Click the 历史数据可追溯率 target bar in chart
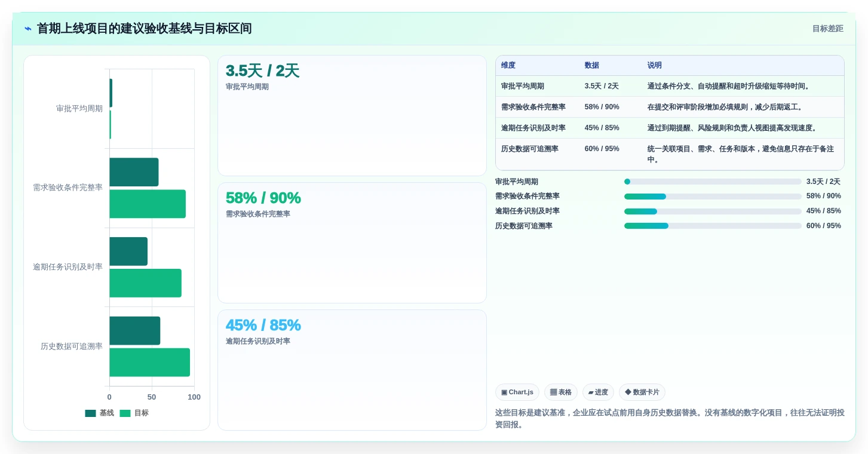The height and width of the screenshot is (454, 868). coord(149,363)
